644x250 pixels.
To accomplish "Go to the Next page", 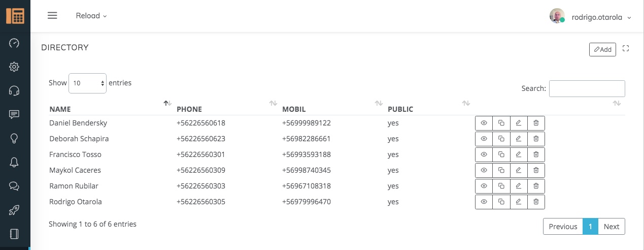I will (x=611, y=227).
